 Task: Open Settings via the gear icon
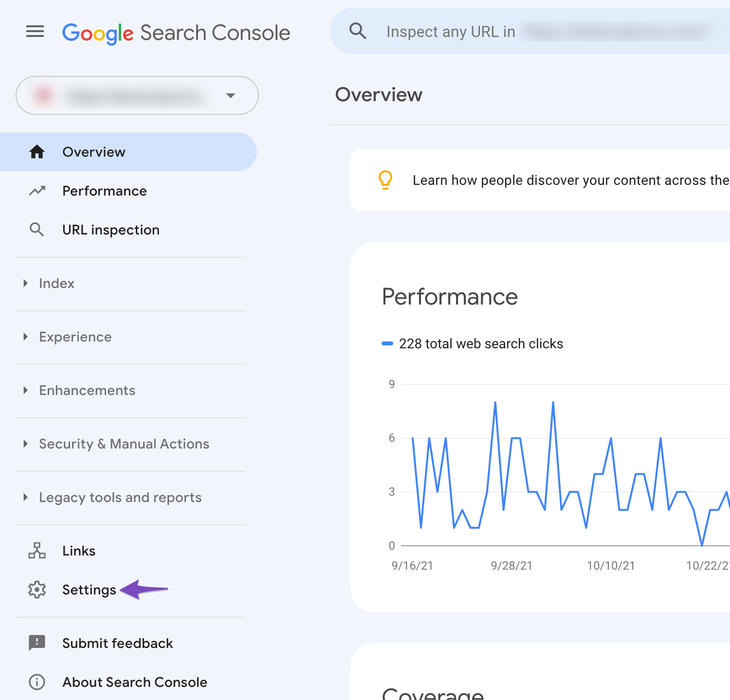tap(36, 590)
